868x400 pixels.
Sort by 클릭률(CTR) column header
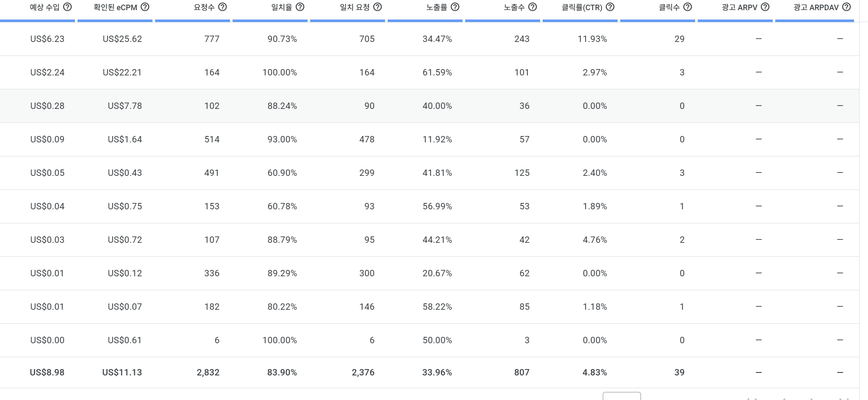point(582,7)
